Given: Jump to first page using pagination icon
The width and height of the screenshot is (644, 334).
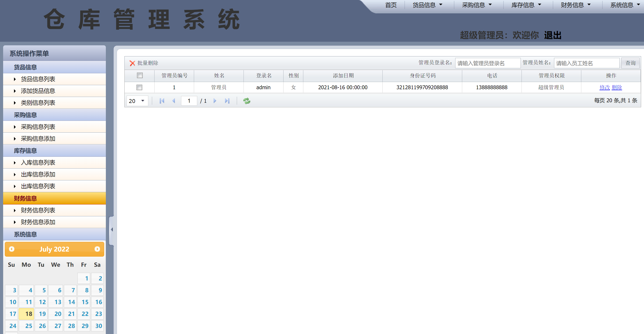Looking at the screenshot, I should [x=162, y=101].
